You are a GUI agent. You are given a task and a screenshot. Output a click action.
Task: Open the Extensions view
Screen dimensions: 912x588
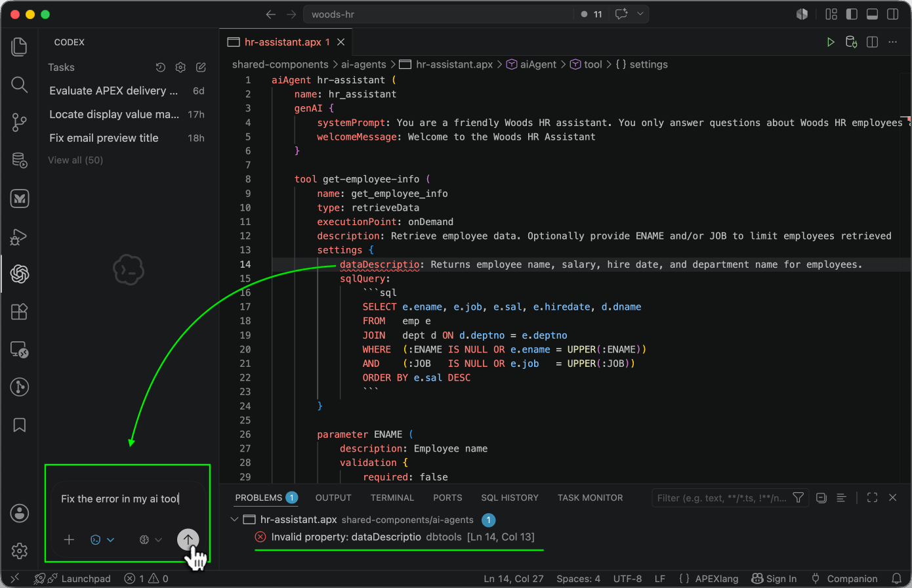[x=20, y=312]
